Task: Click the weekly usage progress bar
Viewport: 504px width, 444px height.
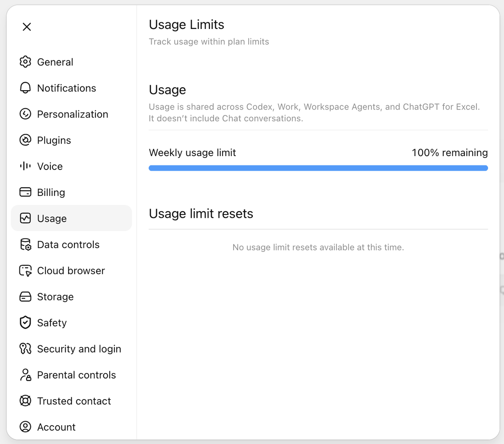Action: [318, 168]
